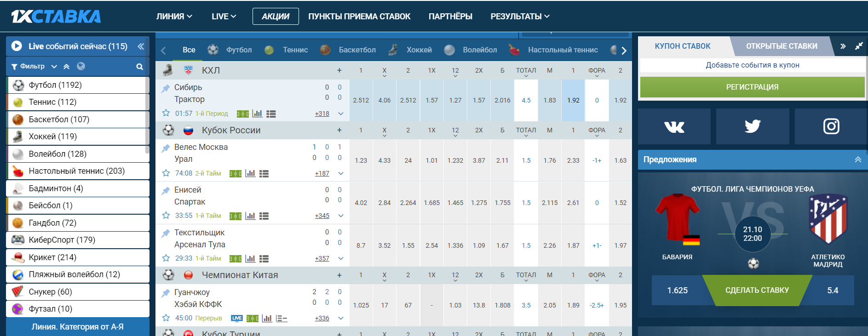Image resolution: width=868 pixels, height=336 pixels.
Task: Pin the Енисей – Спартак match
Action: [166, 190]
